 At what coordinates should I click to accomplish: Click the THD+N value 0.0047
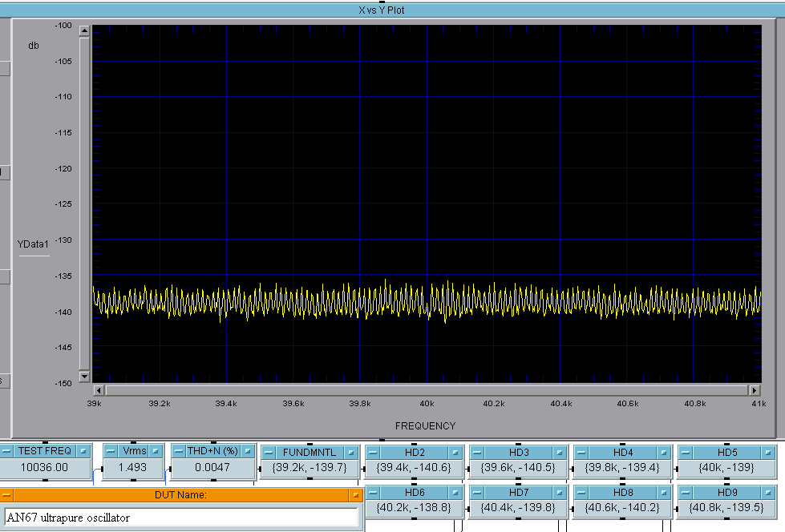pos(212,467)
